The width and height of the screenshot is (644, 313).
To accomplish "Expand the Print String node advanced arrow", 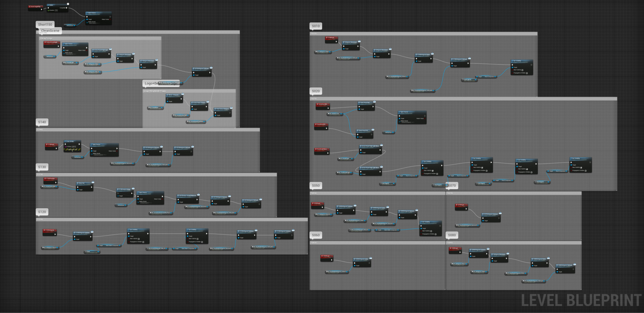I will coord(72,151).
